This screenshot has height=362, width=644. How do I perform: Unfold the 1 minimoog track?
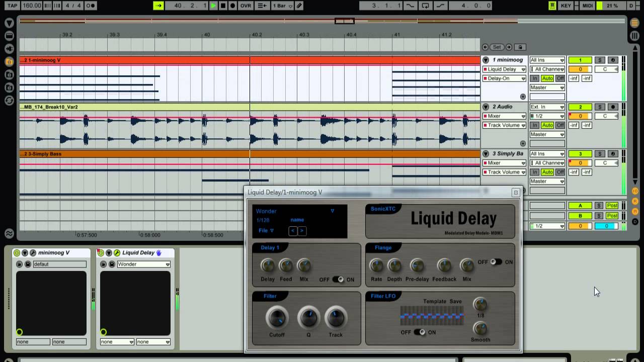pos(486,60)
